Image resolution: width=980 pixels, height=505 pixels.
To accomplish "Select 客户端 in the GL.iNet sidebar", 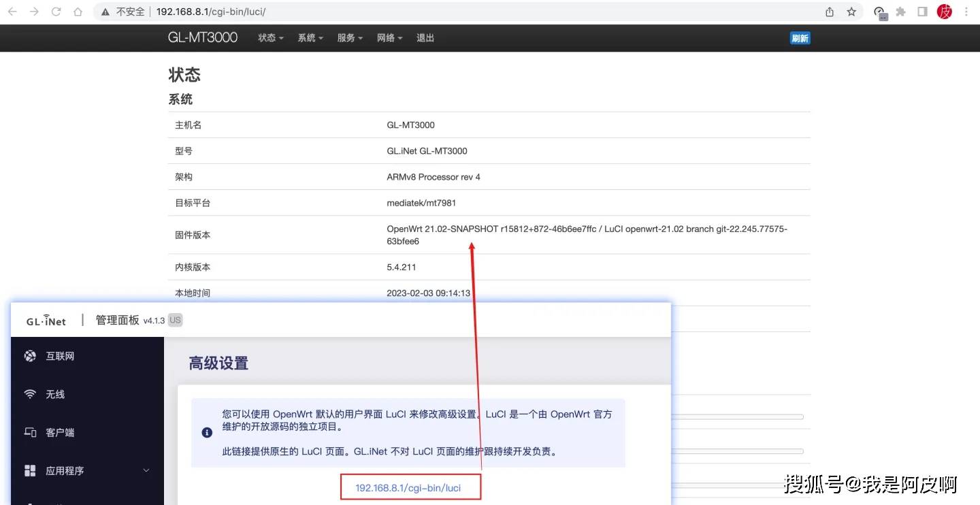I will click(x=60, y=432).
